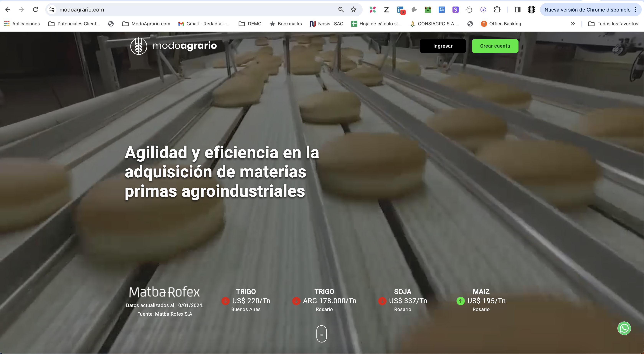The width and height of the screenshot is (644, 354).
Task: Open the Chrome profile avatar
Action: click(x=531, y=10)
